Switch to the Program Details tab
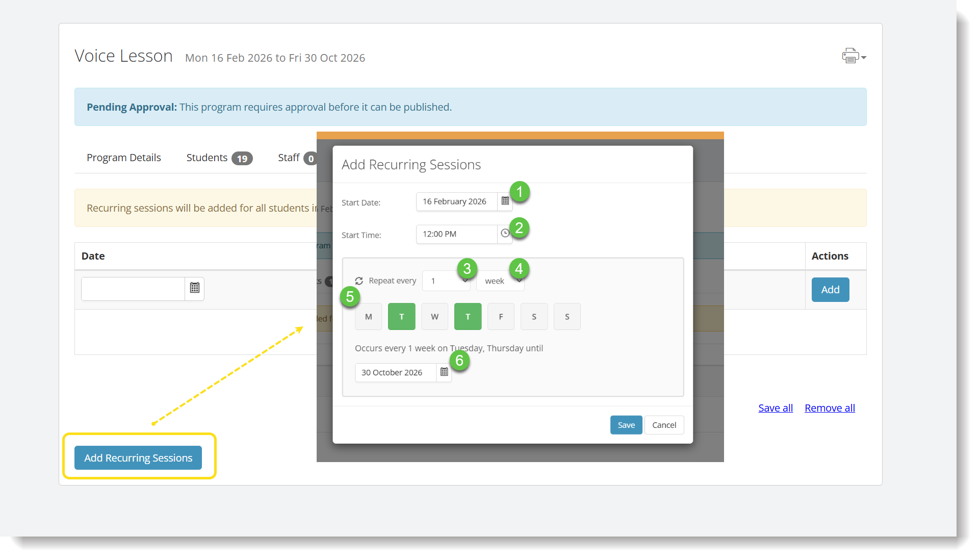 pos(124,158)
